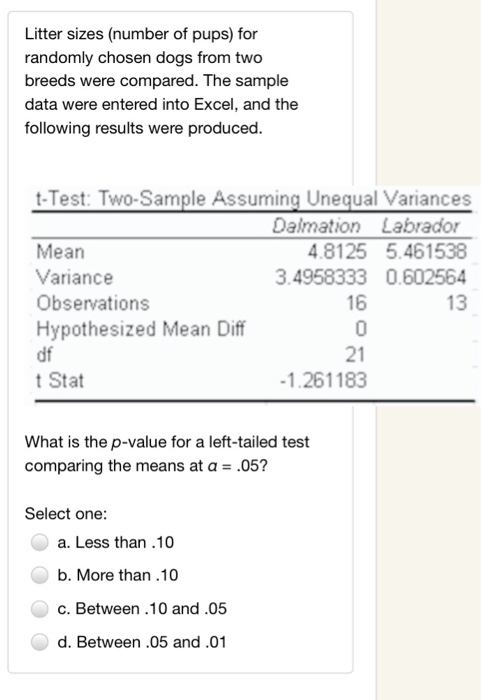Image resolution: width=481 pixels, height=700 pixels.
Task: Select the df value 21
Action: click(356, 354)
